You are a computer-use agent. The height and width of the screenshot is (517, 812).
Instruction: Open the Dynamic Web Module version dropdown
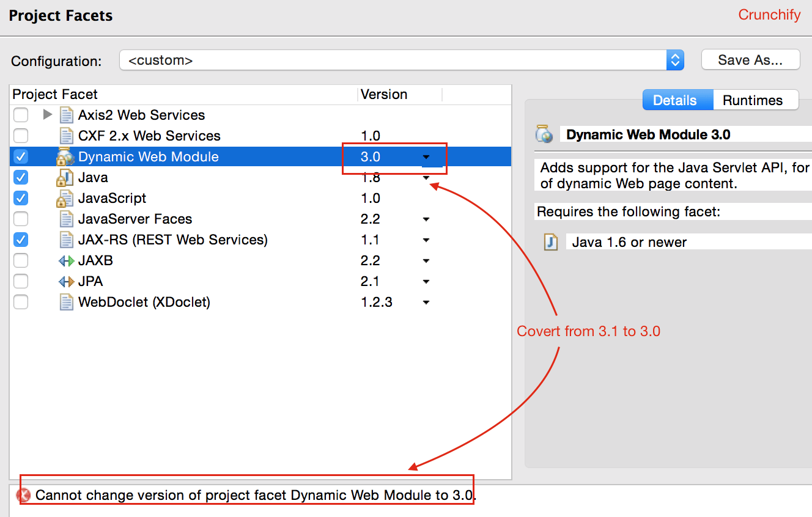pos(426,158)
